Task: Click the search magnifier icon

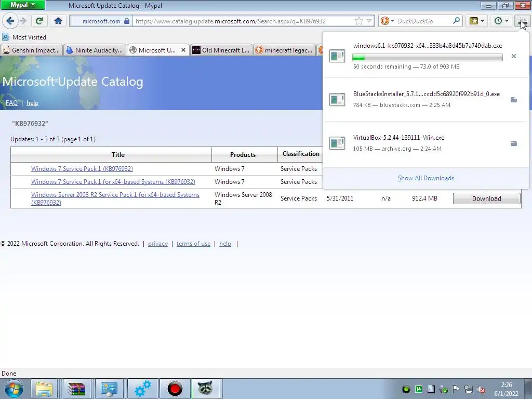Action: [456, 21]
